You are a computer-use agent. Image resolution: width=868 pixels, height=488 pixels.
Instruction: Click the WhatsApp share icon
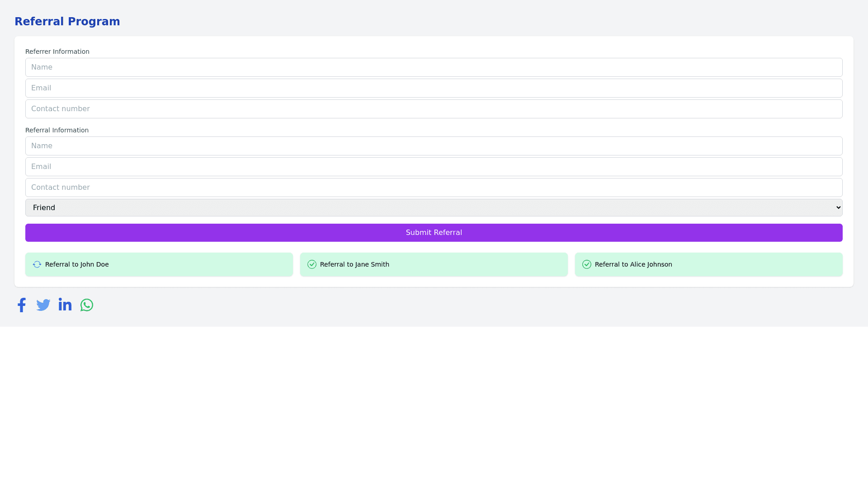(87, 305)
